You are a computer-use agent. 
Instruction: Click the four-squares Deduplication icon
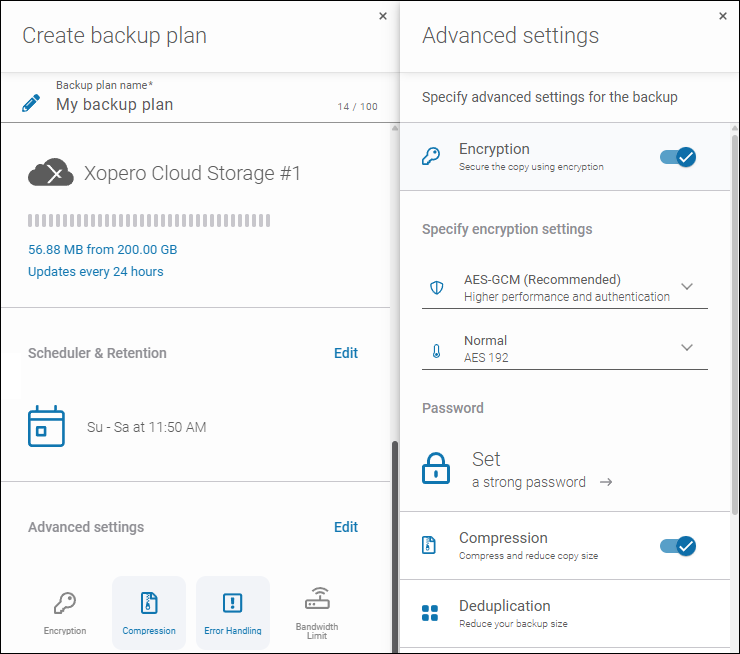[430, 613]
